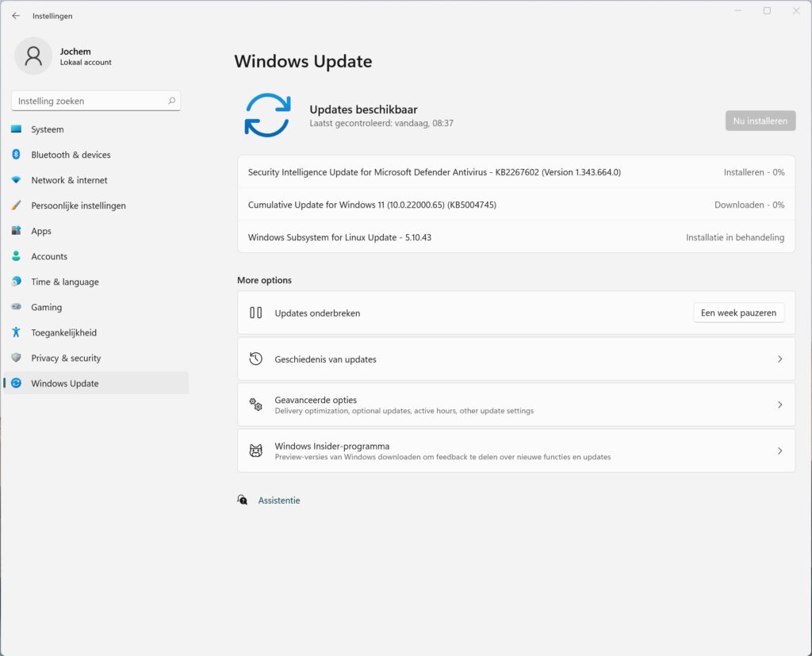Click the Windows Insider-programma cat icon
Screen dimensions: 812x656
click(255, 451)
